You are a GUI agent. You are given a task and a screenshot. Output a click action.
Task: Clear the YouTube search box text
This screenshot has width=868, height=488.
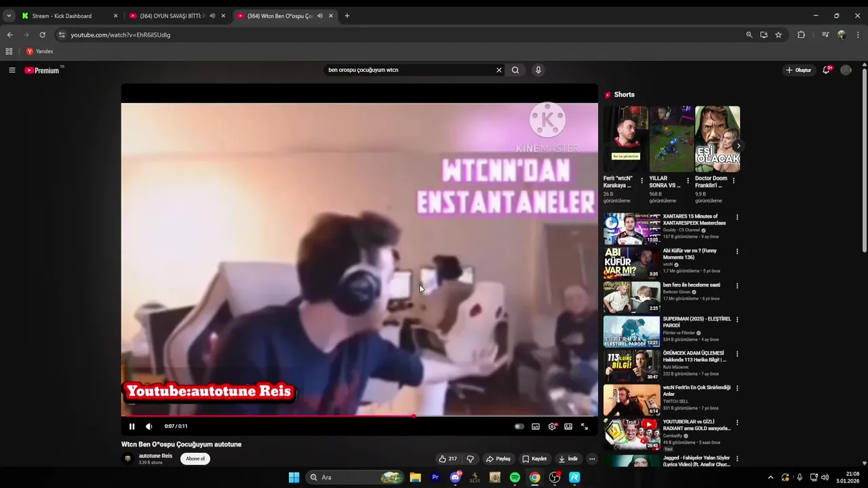(x=499, y=70)
